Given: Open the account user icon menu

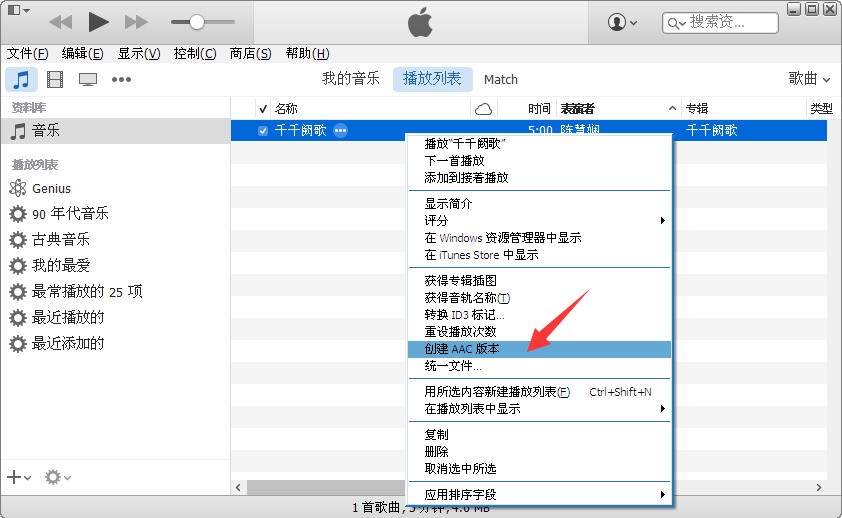Looking at the screenshot, I should [x=622, y=23].
